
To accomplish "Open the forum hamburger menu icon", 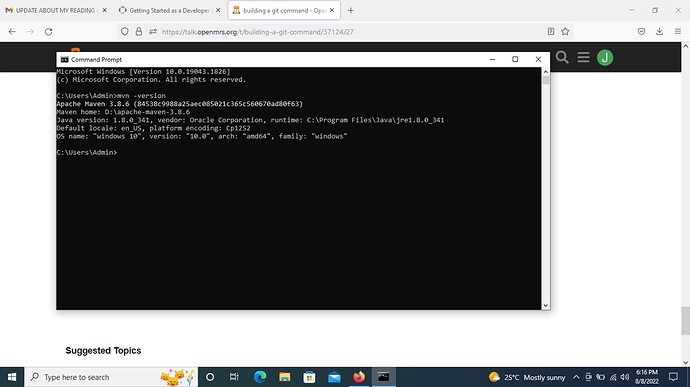I will 584,57.
